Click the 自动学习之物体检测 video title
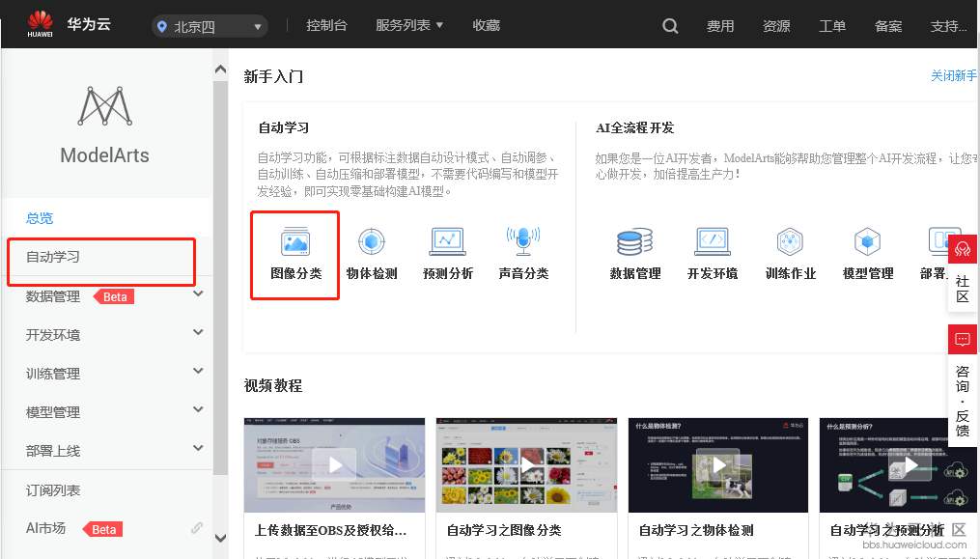Image resolution: width=980 pixels, height=559 pixels. point(696,530)
